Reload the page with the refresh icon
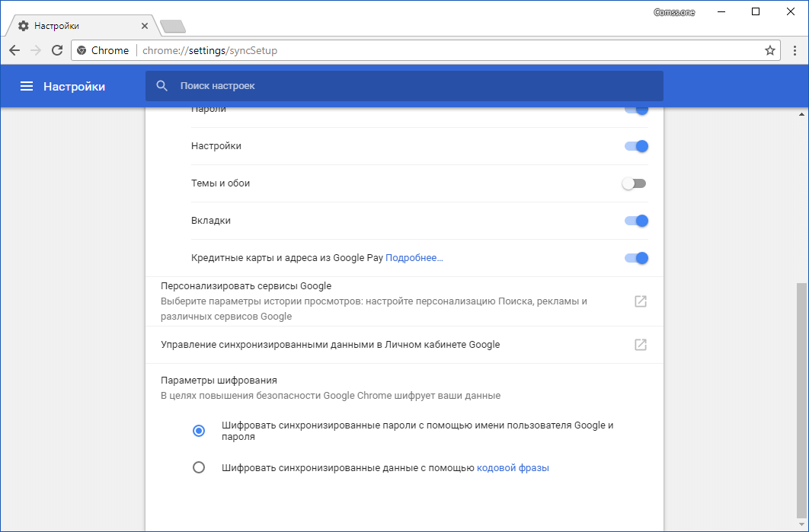809x532 pixels. click(x=57, y=50)
